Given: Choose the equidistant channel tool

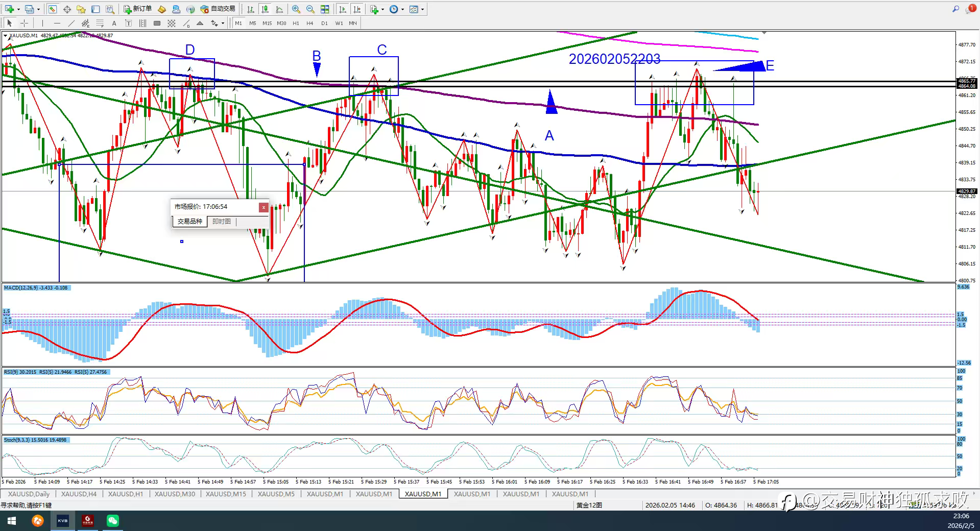Looking at the screenshot, I should (86, 23).
